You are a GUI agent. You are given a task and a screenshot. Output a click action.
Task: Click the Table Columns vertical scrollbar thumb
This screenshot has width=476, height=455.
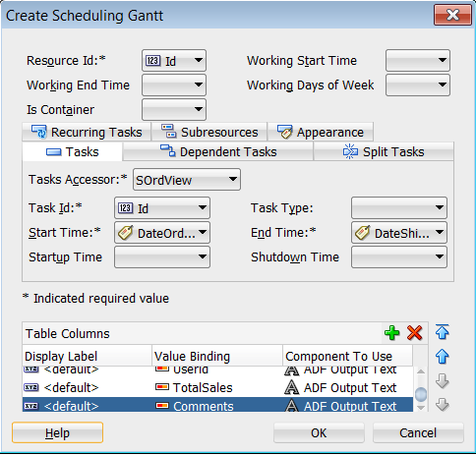point(421,394)
